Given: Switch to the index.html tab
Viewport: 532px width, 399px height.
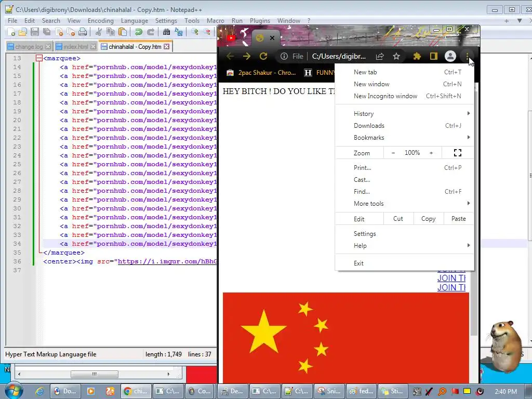Looking at the screenshot, I should [x=75, y=47].
